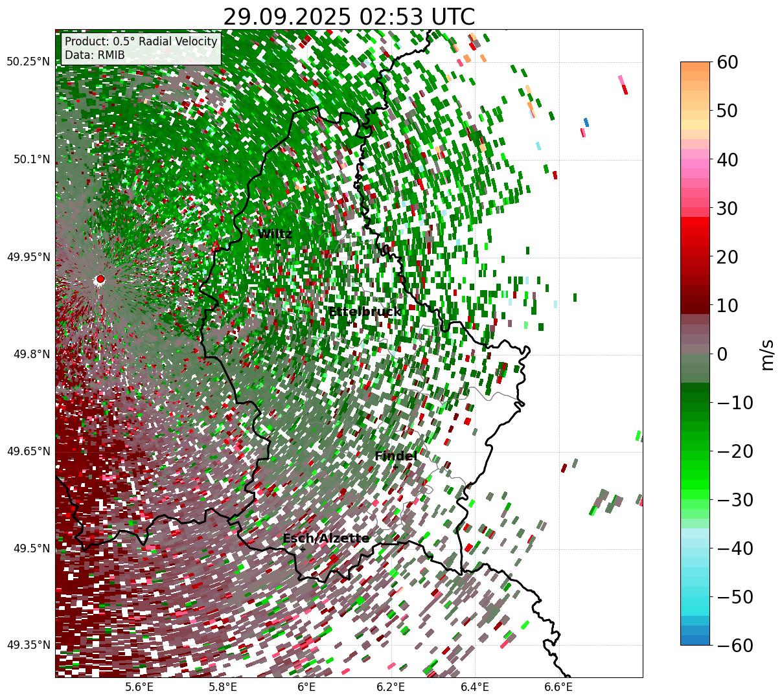This screenshot has height=700, width=782.
Task: Click the 6.6°E longitude tick label
Action: [x=558, y=687]
